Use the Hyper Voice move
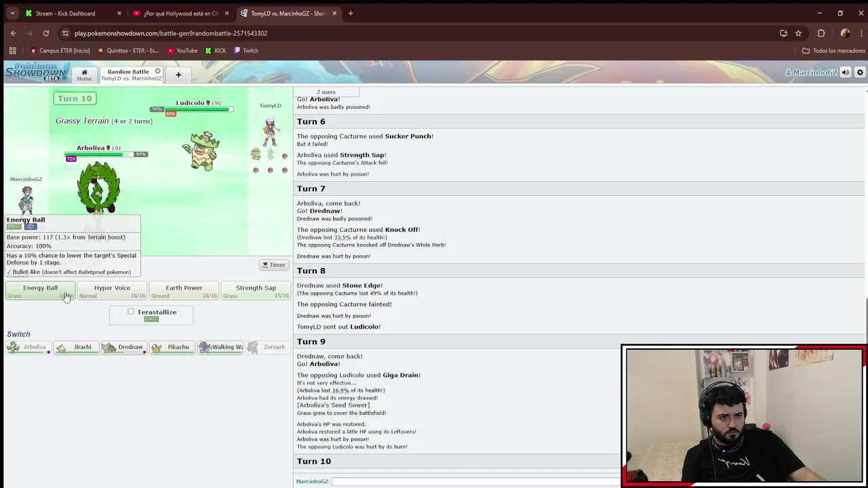Image resolution: width=868 pixels, height=488 pixels. (x=112, y=291)
